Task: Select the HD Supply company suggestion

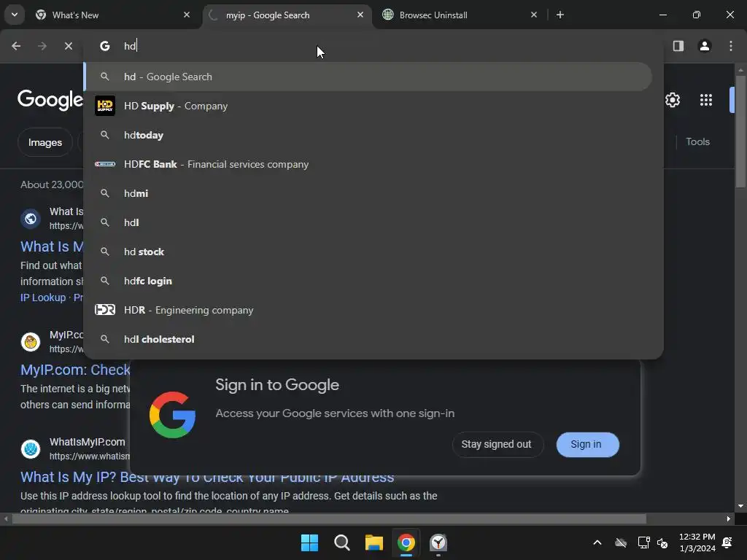Action: pos(368,106)
